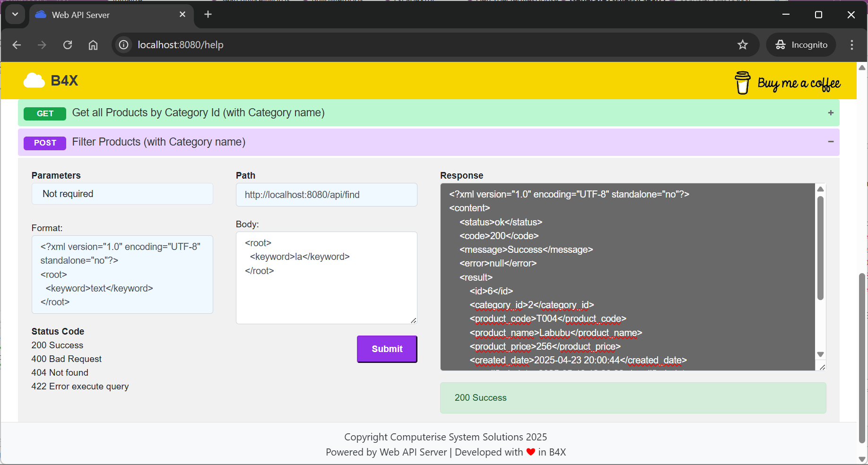Viewport: 868px width, 465px height.
Task: Click the POST method badge for Filter Products
Action: pos(44,143)
